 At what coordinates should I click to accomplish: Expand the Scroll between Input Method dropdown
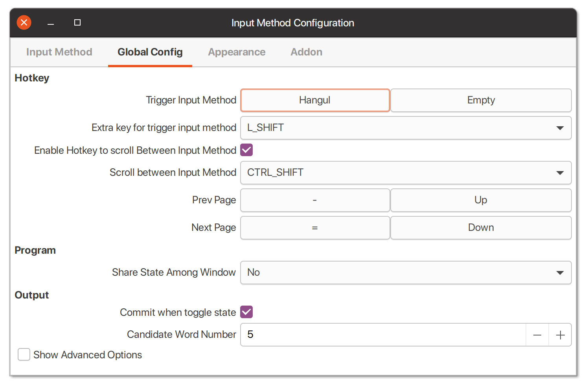(x=406, y=173)
